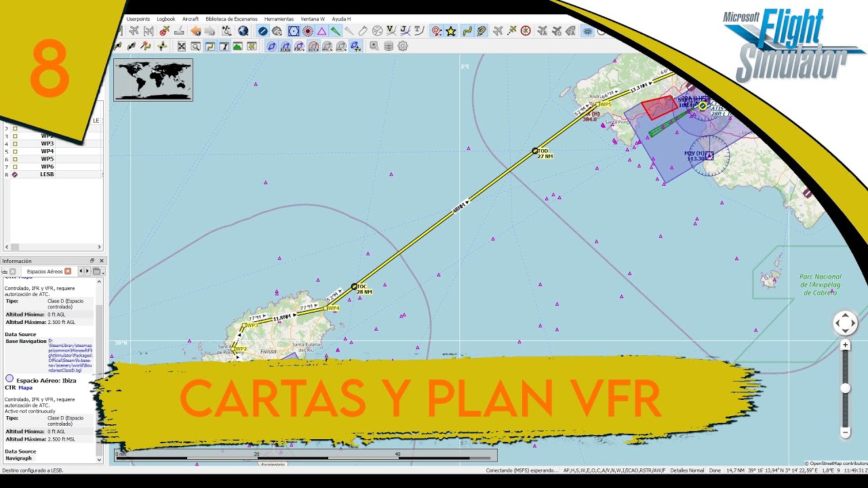
Task: Click the tab scroll left arrow in Información panel
Action: (x=81, y=271)
